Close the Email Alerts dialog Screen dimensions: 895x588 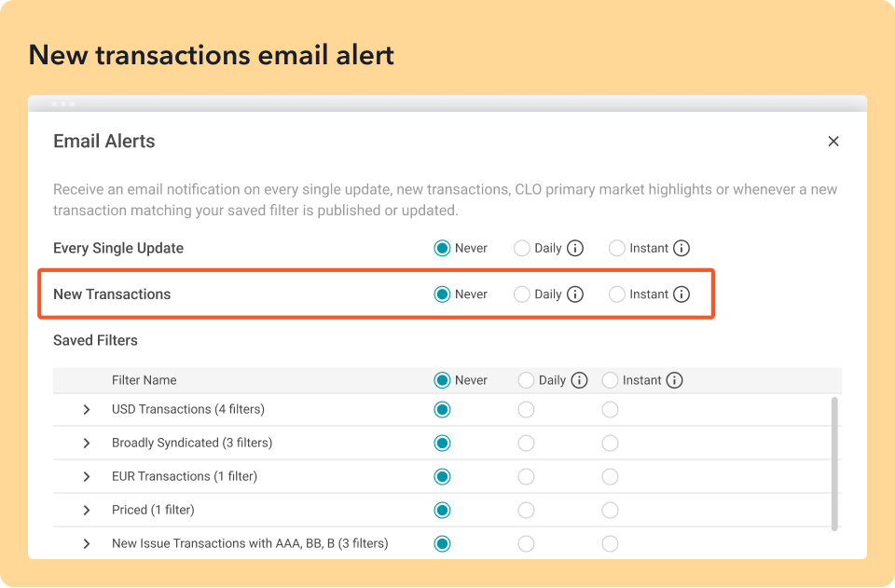tap(833, 142)
